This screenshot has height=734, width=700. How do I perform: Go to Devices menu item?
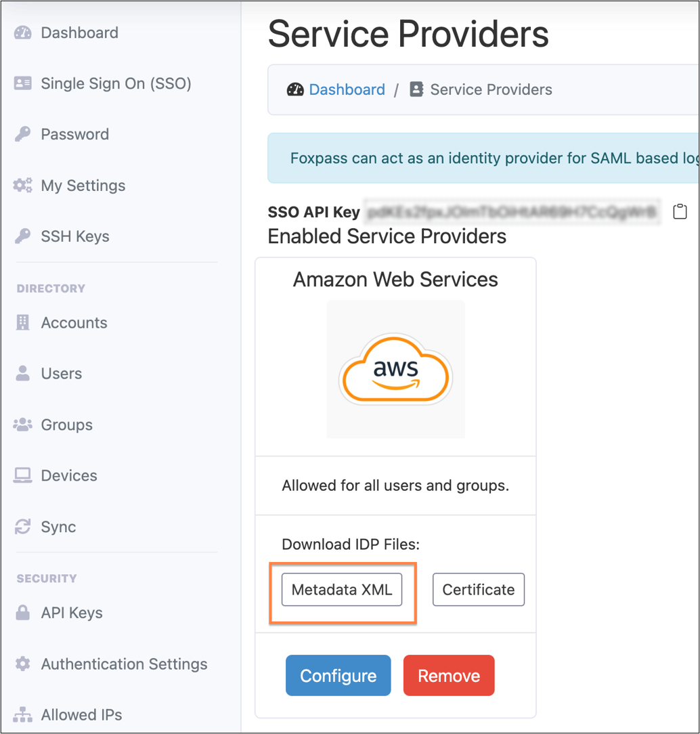(69, 475)
